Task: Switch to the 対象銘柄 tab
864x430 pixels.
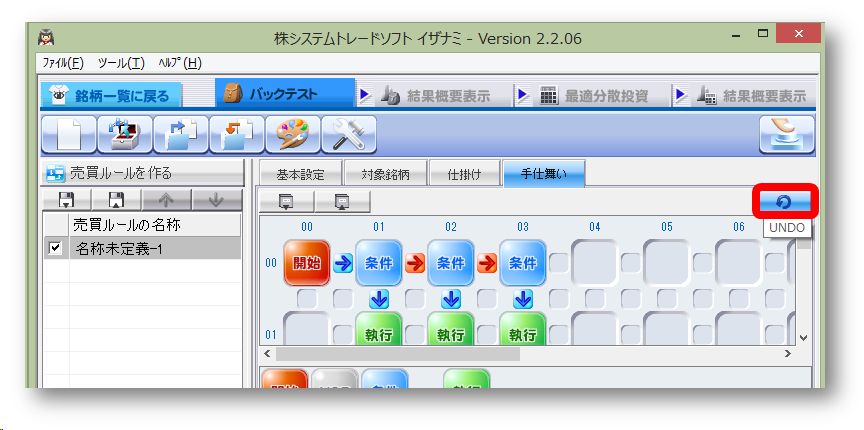Action: pos(386,174)
